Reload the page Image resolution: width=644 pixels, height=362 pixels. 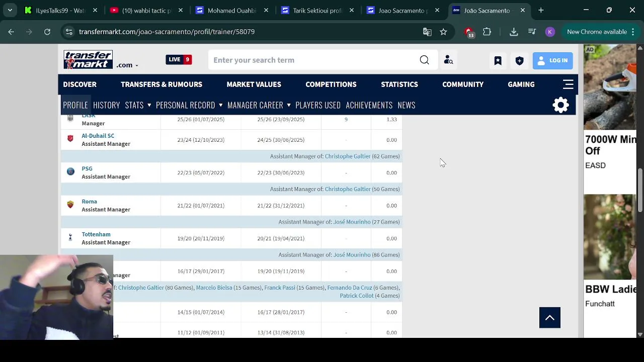[x=47, y=32]
